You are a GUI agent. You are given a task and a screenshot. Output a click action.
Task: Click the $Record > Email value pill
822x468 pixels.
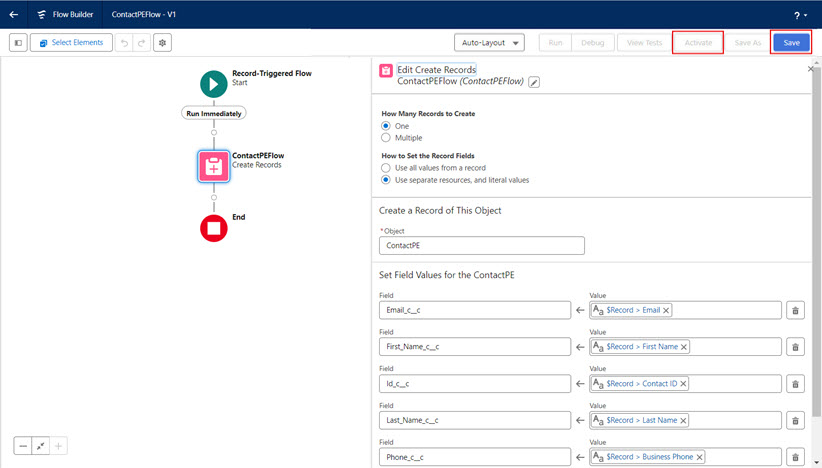pos(632,310)
